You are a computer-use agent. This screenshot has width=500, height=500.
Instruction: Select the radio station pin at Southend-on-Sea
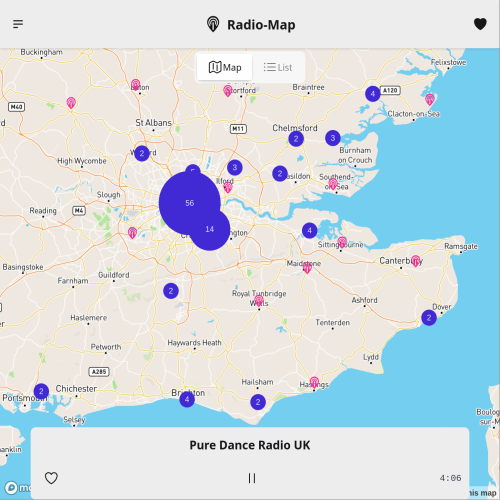333,184
